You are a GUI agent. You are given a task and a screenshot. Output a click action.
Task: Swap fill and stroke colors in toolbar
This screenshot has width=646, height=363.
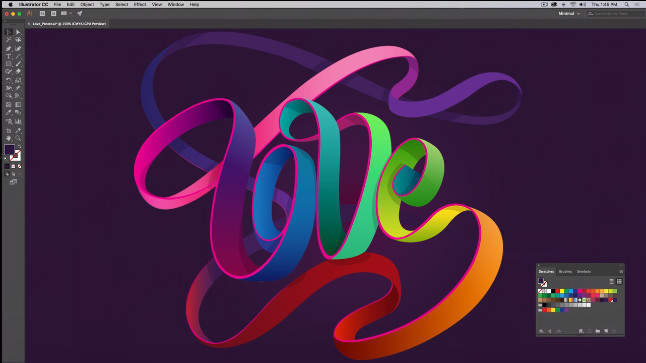[19, 146]
